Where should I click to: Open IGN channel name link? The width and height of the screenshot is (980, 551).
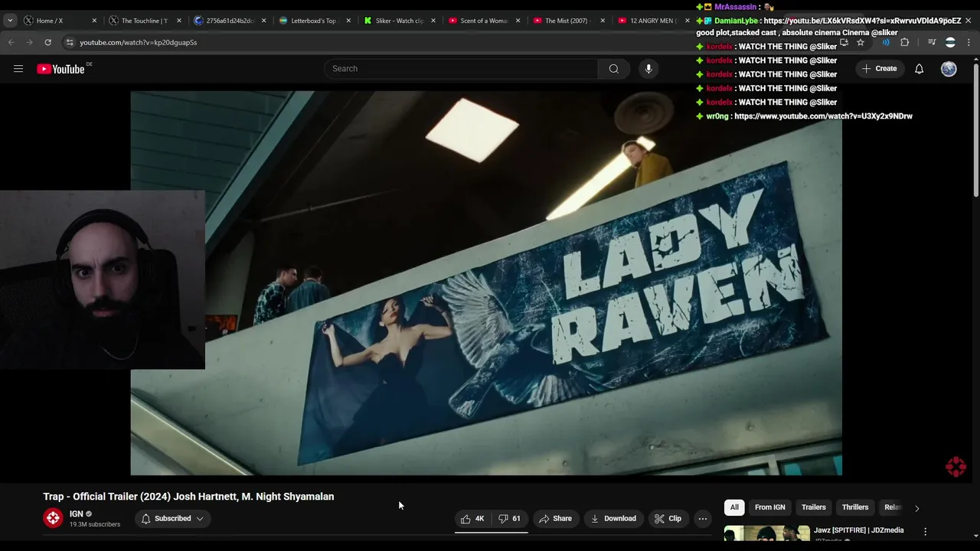coord(77,514)
